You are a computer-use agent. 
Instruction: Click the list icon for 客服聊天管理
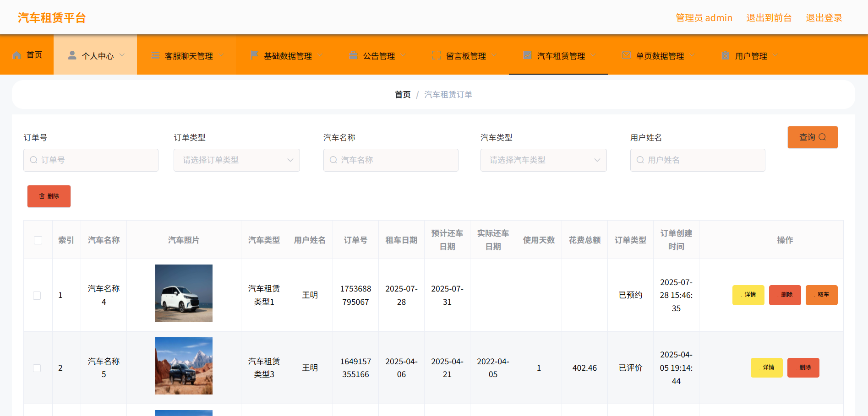(155, 55)
